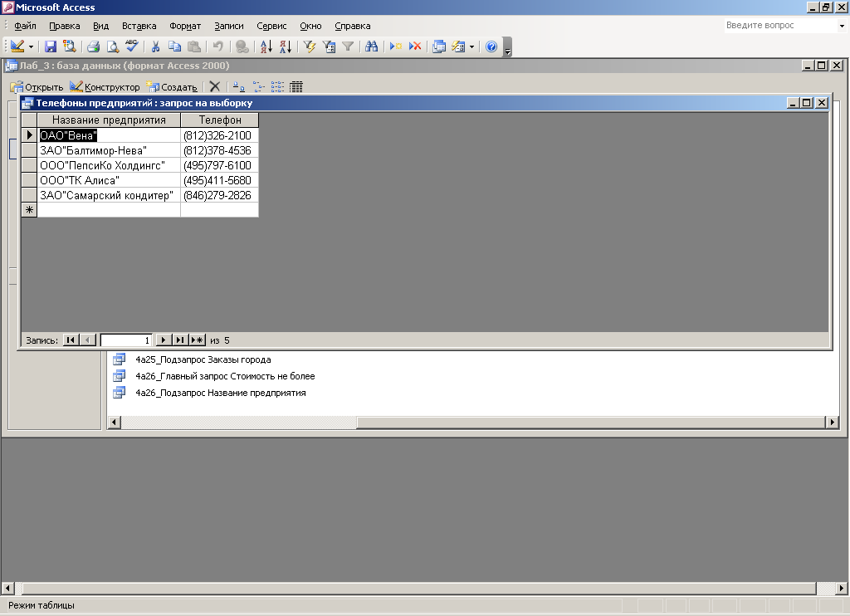Click phone number (495)797-6100
The height and width of the screenshot is (616, 850).
(217, 165)
